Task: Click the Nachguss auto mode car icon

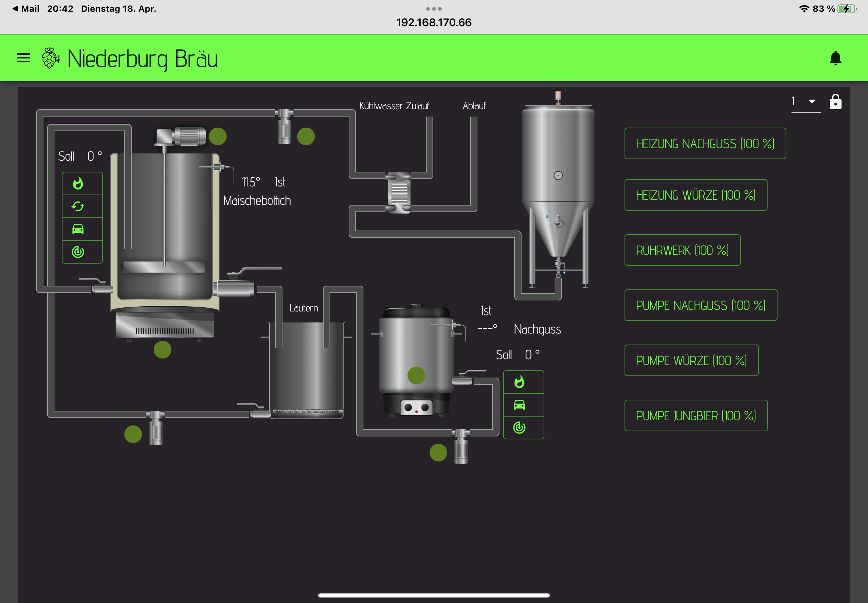Action: [519, 405]
